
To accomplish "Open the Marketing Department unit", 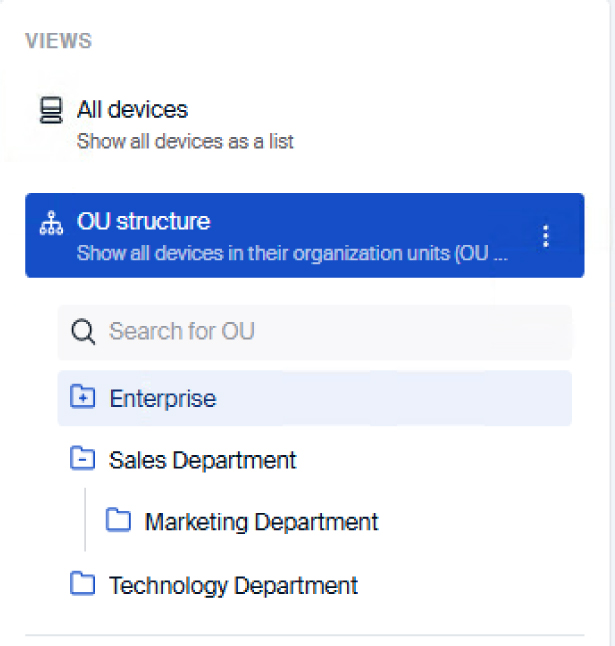I will point(261,521).
